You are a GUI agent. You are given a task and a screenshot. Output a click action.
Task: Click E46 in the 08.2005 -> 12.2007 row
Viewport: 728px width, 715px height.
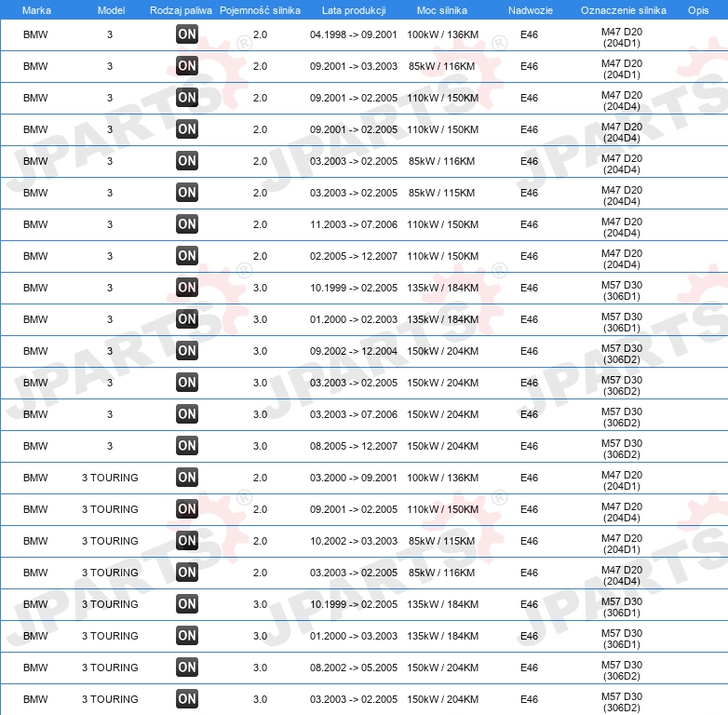[x=530, y=446]
